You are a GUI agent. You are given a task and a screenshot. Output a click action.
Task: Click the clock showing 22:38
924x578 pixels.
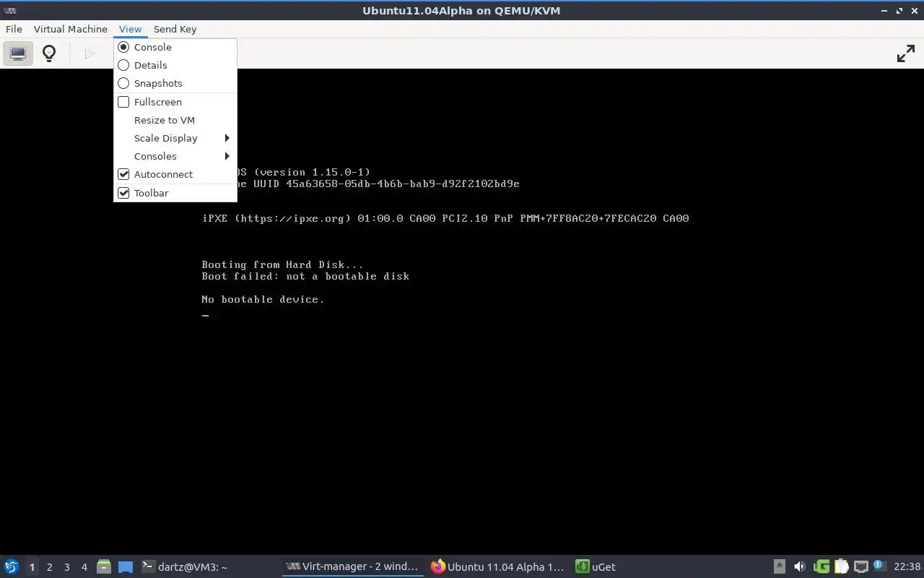(x=907, y=566)
